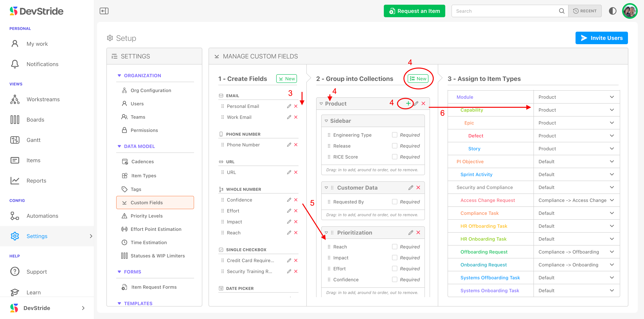The width and height of the screenshot is (644, 319).
Task: Open Item Types settings
Action: pos(144,176)
